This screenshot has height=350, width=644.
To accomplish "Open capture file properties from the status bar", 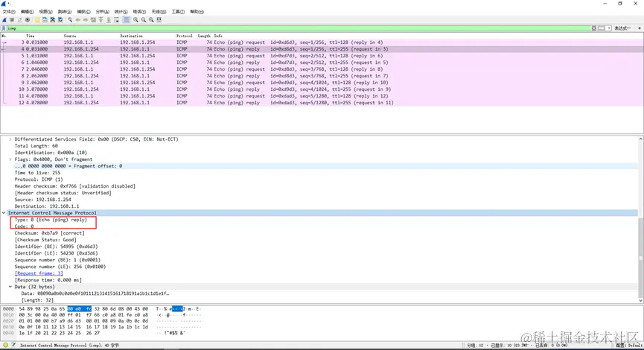I will pos(13,345).
